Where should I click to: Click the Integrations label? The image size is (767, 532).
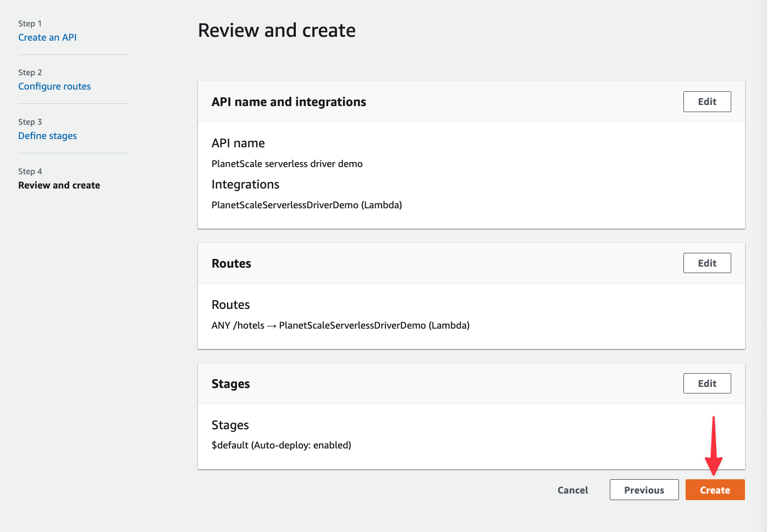pos(245,185)
